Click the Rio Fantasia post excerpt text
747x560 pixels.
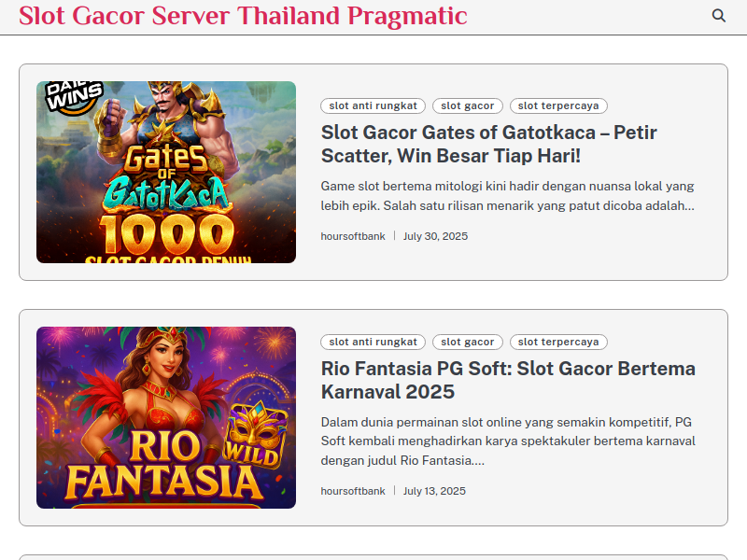pyautogui.click(x=508, y=441)
